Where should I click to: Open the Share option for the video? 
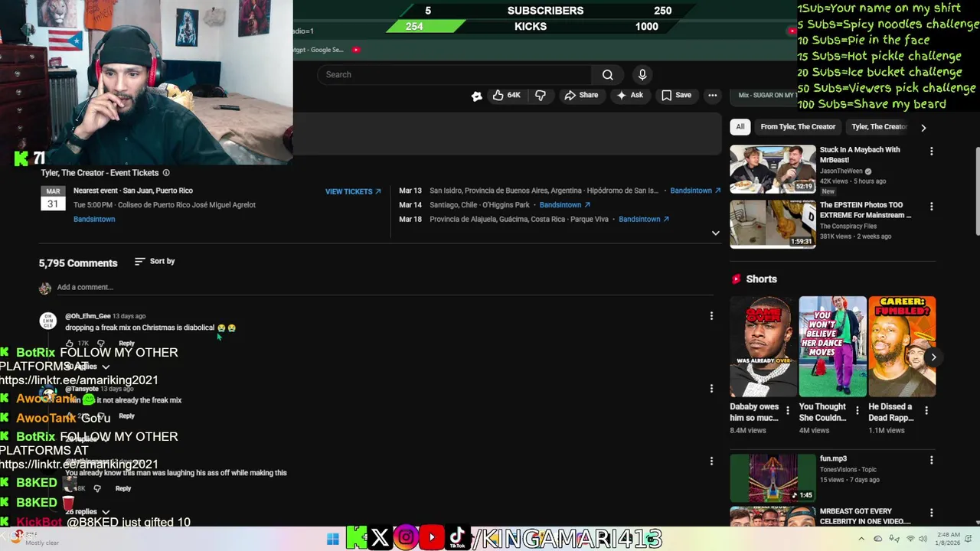[581, 95]
